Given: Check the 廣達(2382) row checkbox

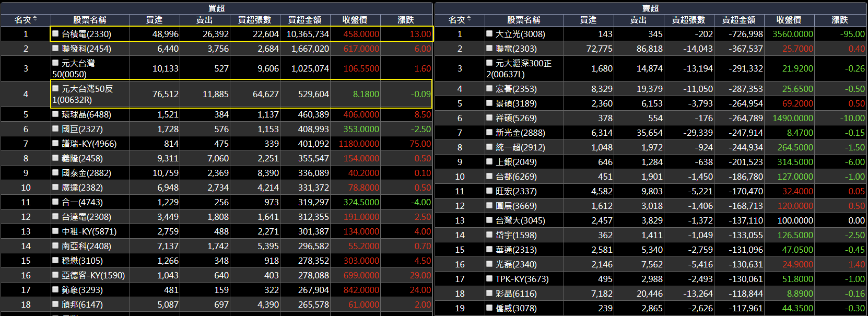Looking at the screenshot, I should (x=56, y=187).
